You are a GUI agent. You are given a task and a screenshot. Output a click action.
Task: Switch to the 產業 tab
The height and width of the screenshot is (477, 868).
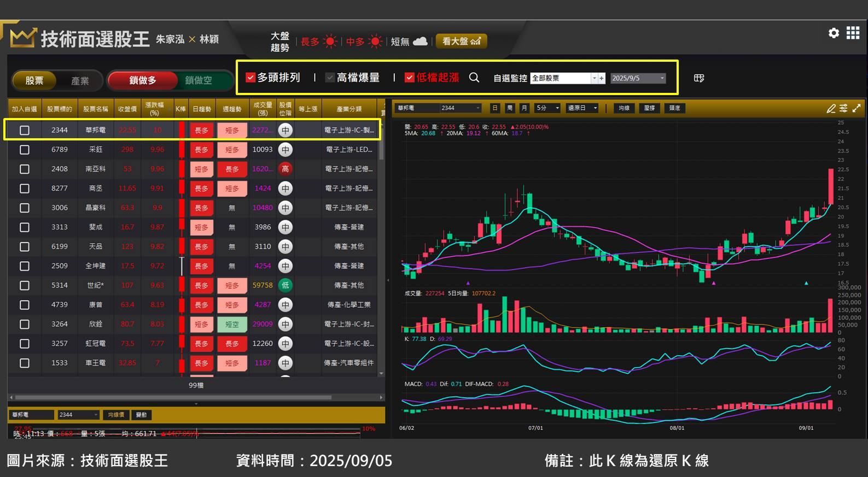pos(80,80)
